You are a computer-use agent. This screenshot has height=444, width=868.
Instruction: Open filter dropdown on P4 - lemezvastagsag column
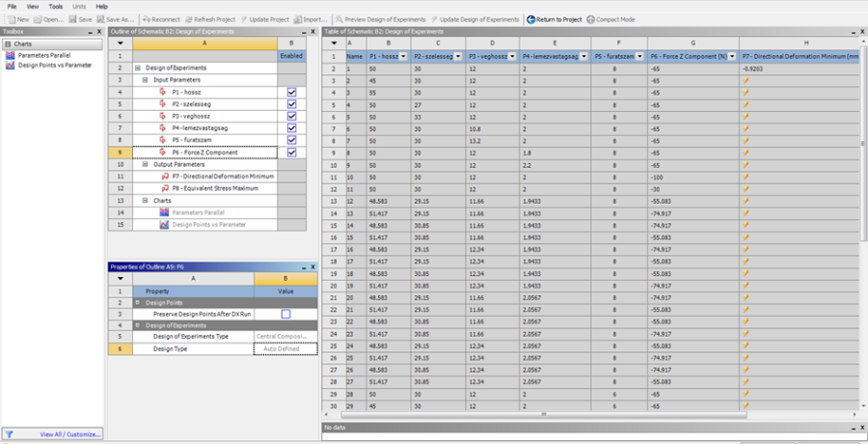coord(584,57)
